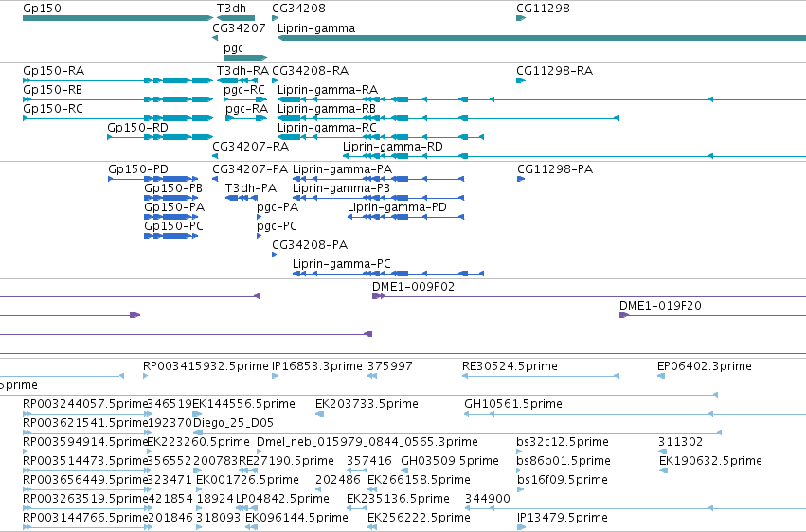Click the EK096144.5prime EST label
The image size is (806, 532).
point(296,518)
